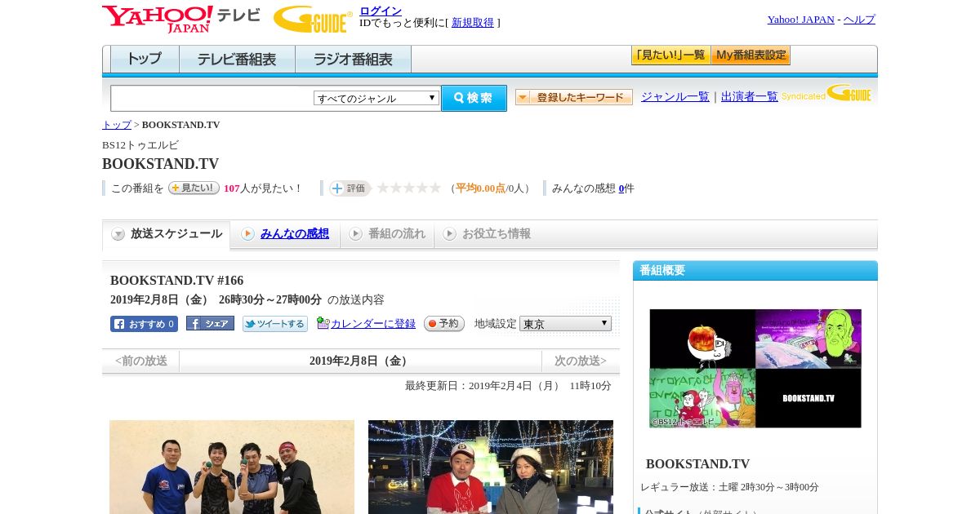
Task: Switch to the みんなの感想 tab
Action: (x=295, y=234)
